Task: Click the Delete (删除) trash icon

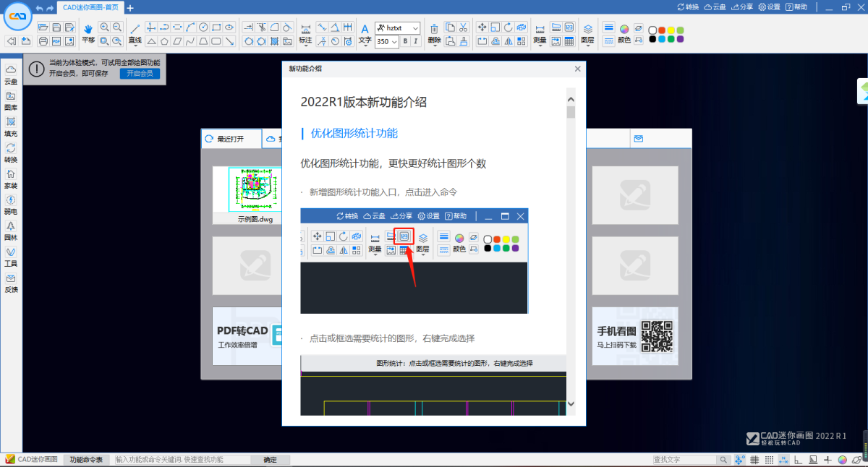Action: tap(434, 29)
